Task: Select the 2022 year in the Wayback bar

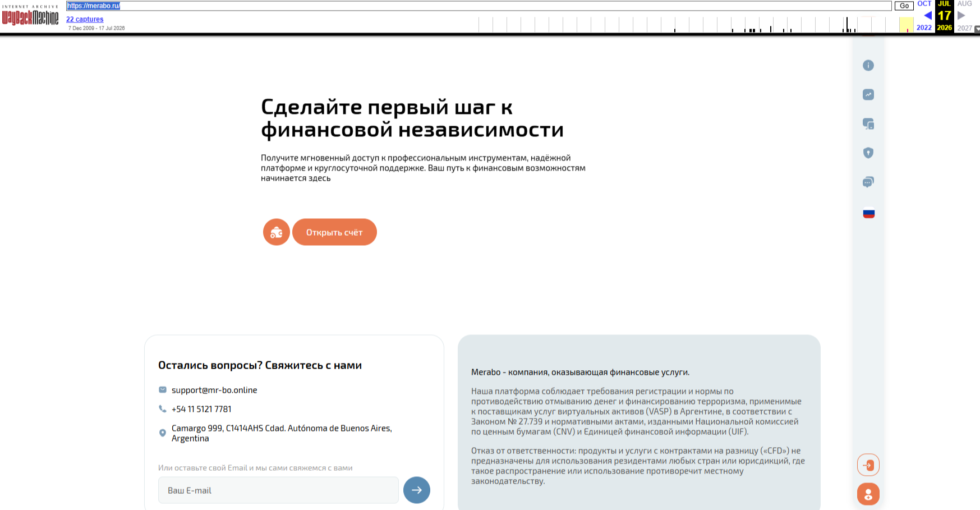Action: (924, 27)
